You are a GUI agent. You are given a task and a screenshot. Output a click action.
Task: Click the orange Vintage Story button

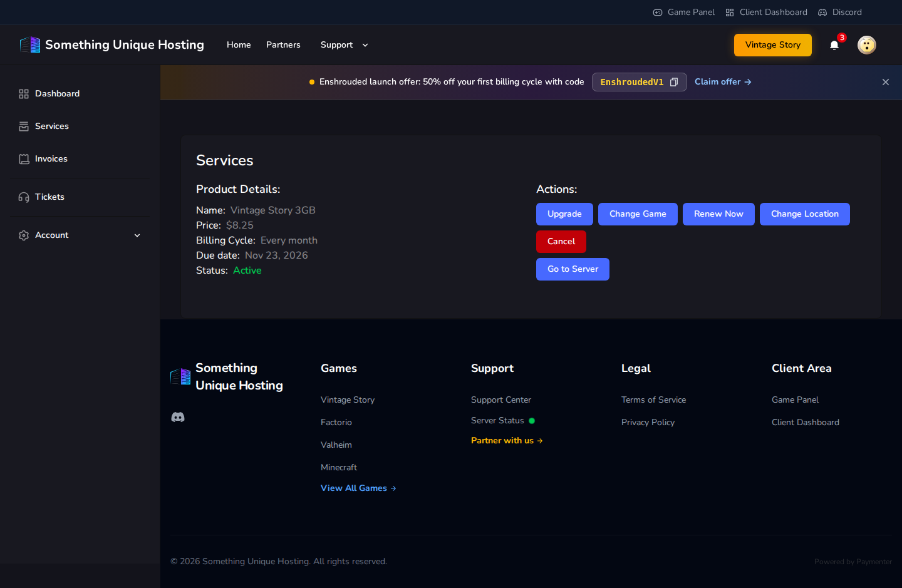773,45
